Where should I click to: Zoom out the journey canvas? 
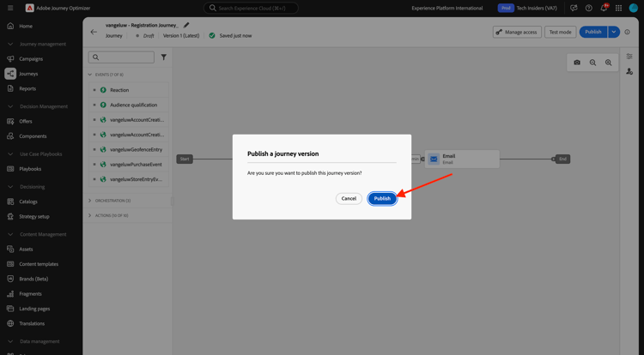coord(592,63)
